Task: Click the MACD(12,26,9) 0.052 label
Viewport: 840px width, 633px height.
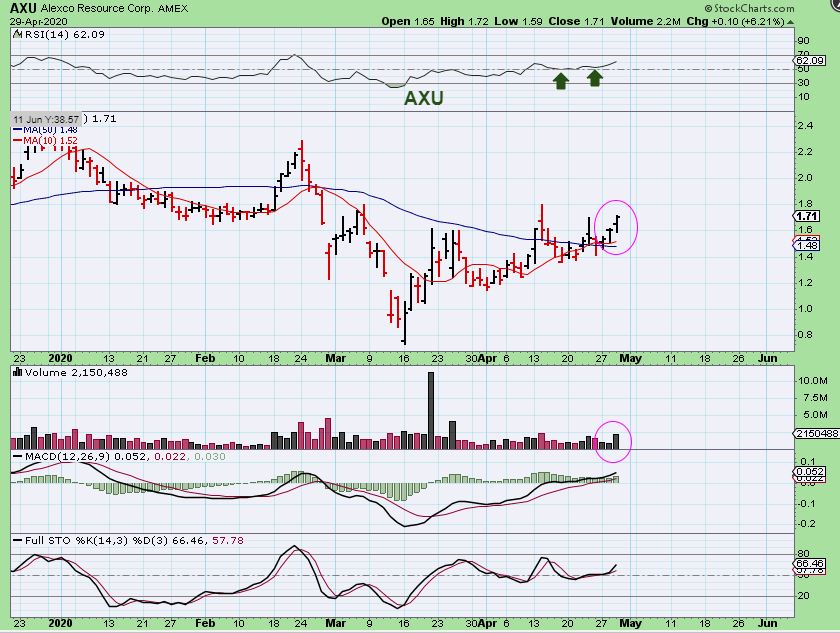Action: 87,456
